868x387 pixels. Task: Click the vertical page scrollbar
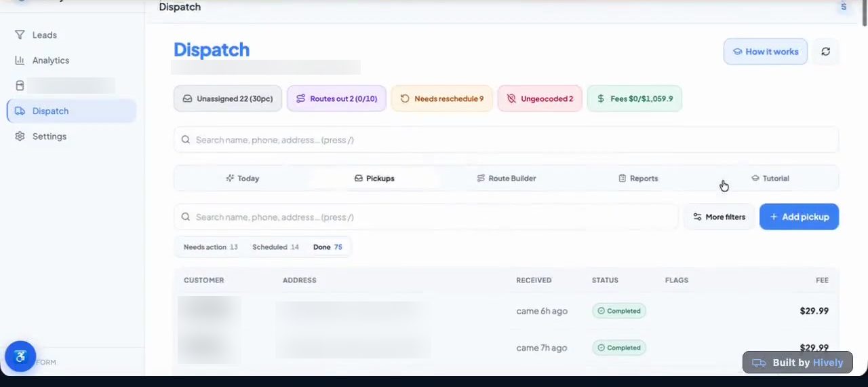[864, 14]
